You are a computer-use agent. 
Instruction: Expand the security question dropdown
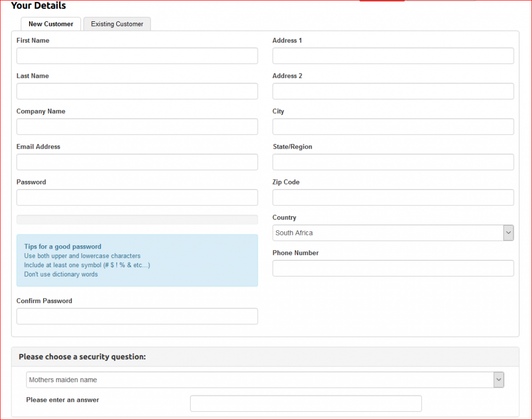[265, 380]
